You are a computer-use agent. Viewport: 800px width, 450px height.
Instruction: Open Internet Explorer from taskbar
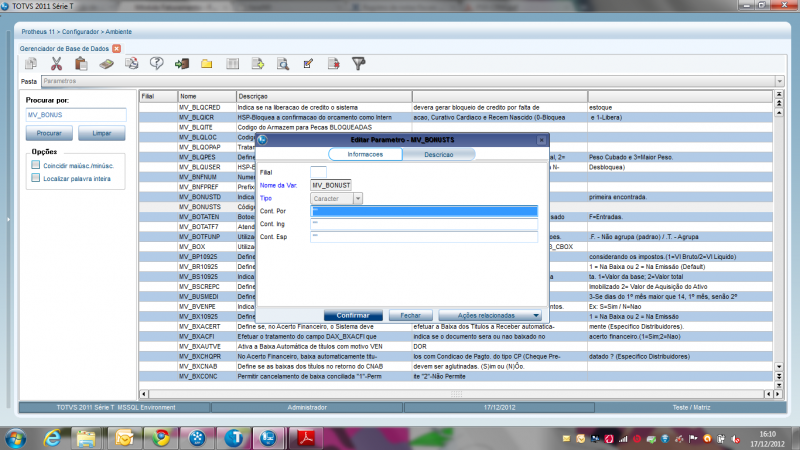pos(52,438)
